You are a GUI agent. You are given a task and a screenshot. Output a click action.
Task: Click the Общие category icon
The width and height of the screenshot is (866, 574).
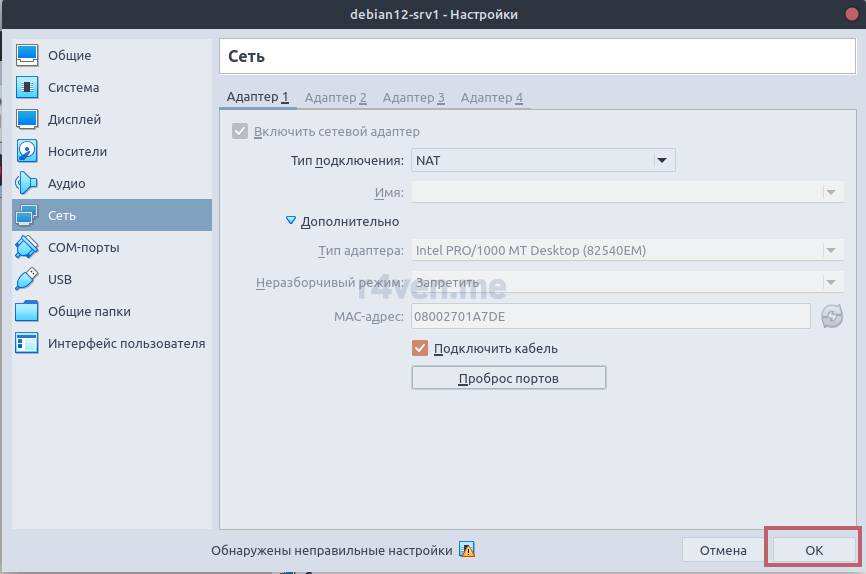(x=27, y=56)
